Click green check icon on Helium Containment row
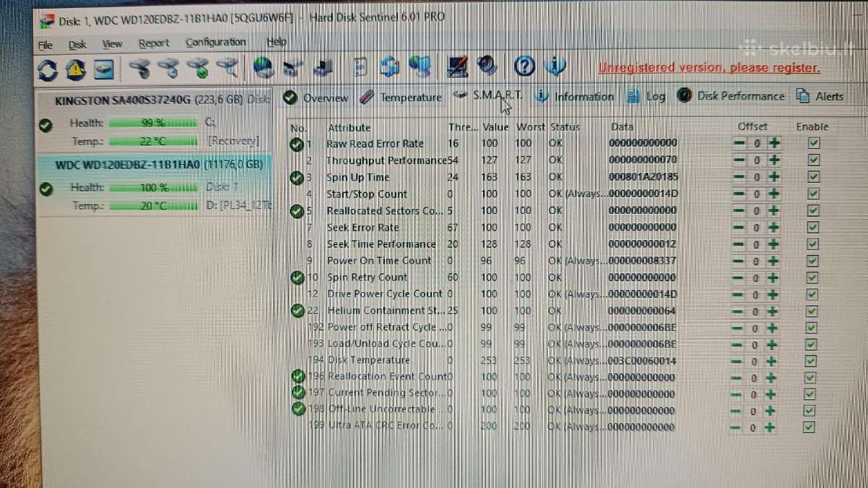This screenshot has width=868, height=488. pyautogui.click(x=297, y=311)
